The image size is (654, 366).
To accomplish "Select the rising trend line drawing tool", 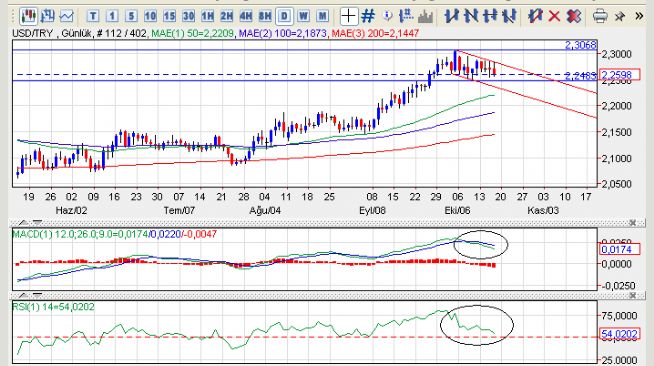I will (x=451, y=16).
